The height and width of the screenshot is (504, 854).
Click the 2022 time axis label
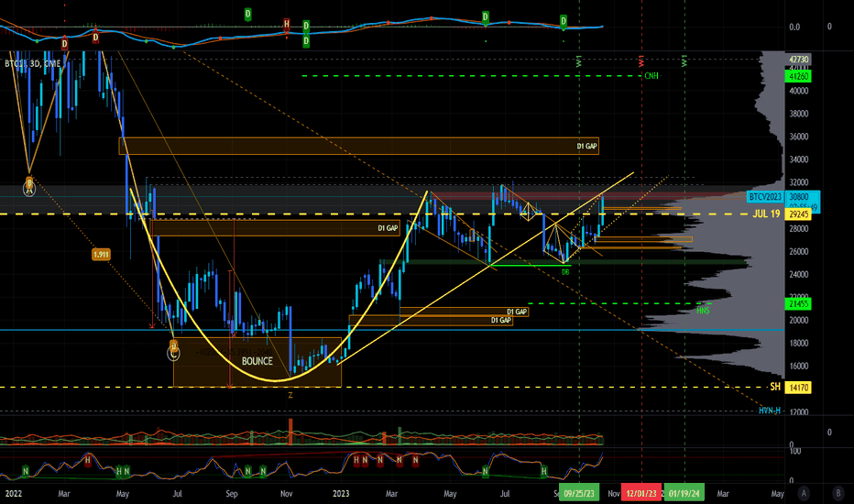point(14,494)
